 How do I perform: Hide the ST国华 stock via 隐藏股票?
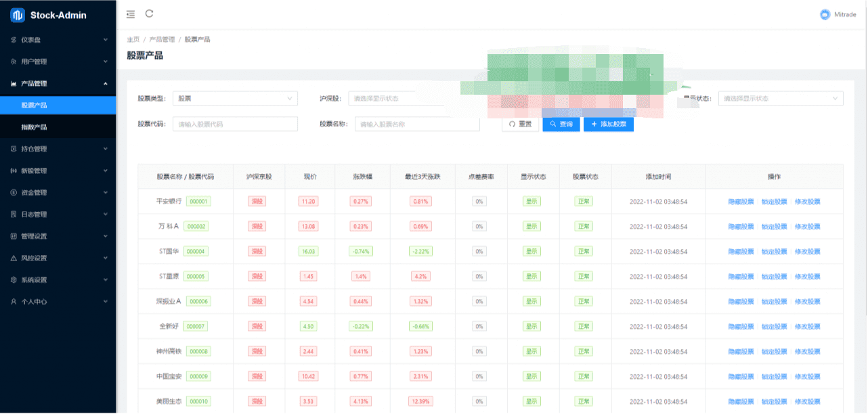point(741,252)
